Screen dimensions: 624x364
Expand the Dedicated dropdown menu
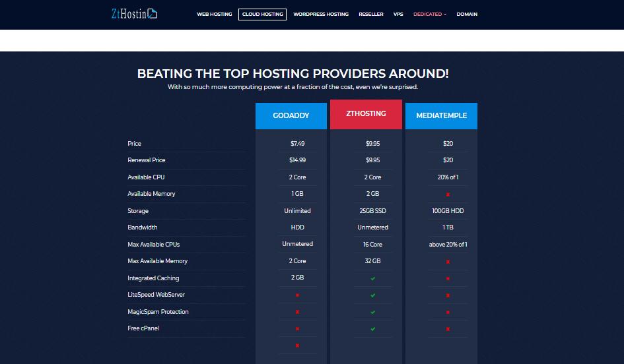(430, 15)
